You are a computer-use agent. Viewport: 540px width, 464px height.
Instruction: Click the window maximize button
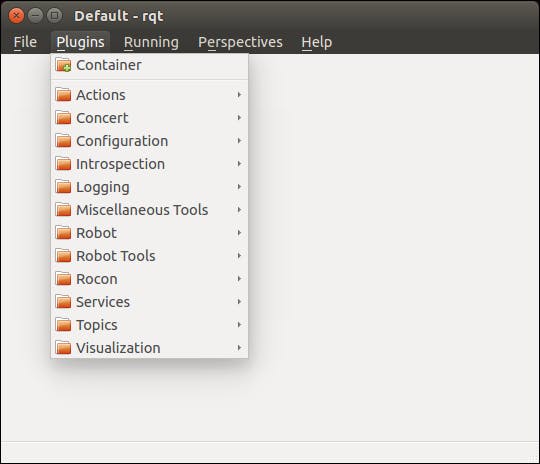pyautogui.click(x=54, y=16)
